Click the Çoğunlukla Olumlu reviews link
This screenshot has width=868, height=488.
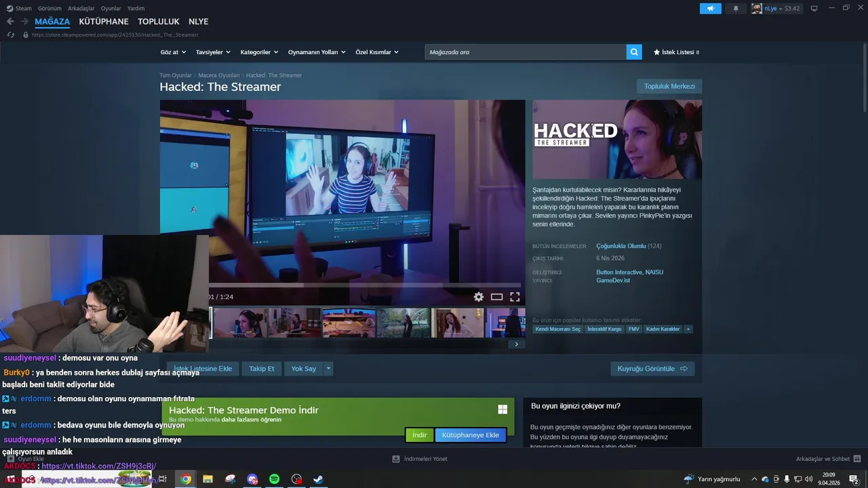[621, 246]
